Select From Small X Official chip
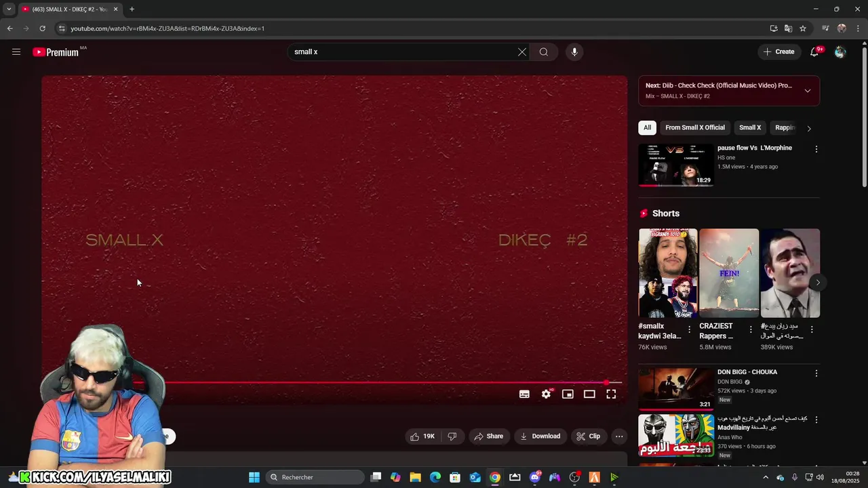The width and height of the screenshot is (868, 488). pos(694,127)
